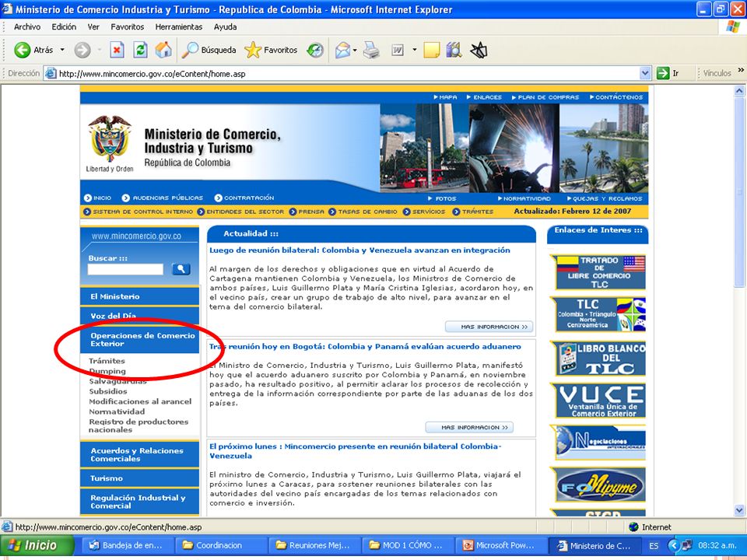Open the Ayuda menu

(x=226, y=26)
